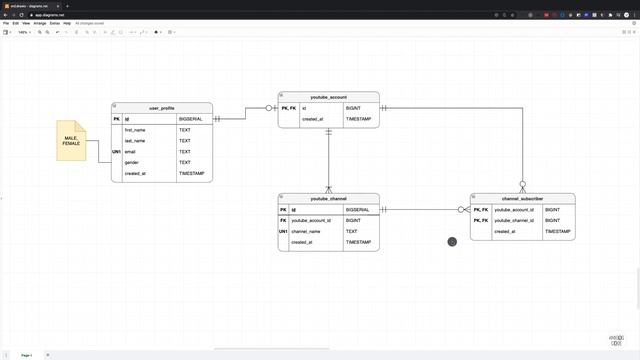640x360 pixels.
Task: Add a new page with plus button
Action: pos(48,355)
